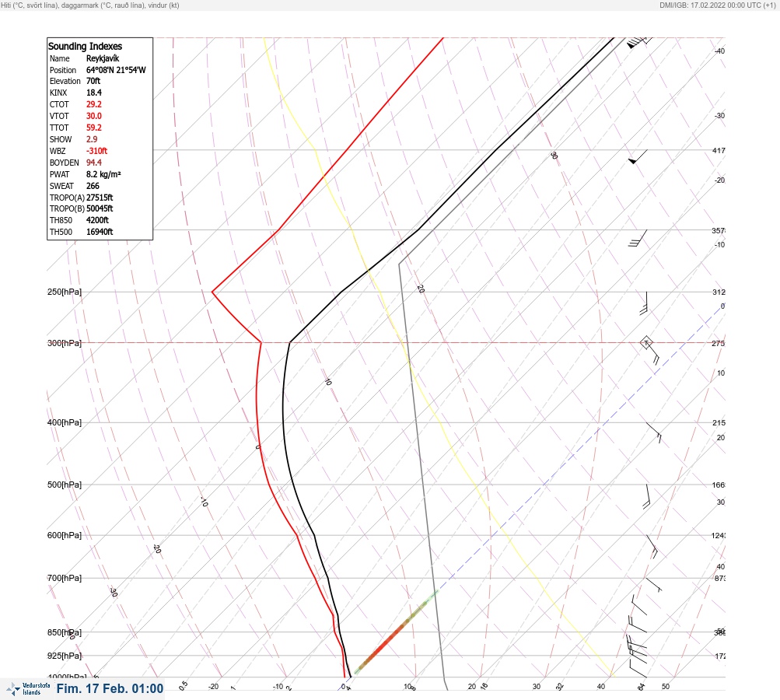Screen dimensions: 780x700
Task: Click the red-green highlighted segment near surface
Action: coord(396,632)
